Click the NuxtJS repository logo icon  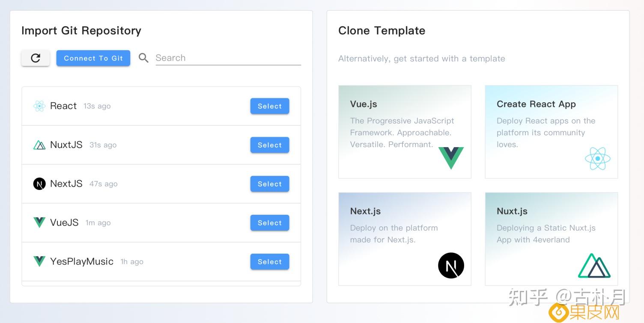pos(39,145)
